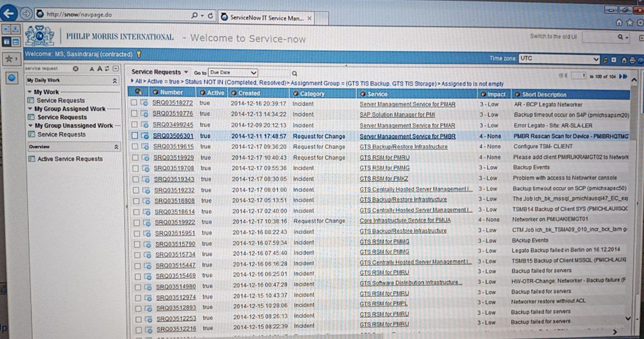The height and width of the screenshot is (339, 644).
Task: Click the banner home icon
Action: [624, 60]
